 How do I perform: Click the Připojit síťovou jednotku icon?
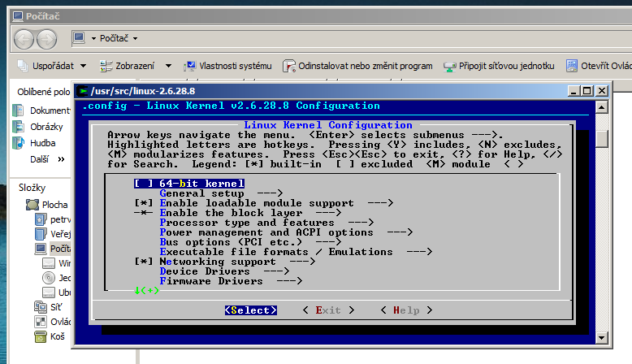[449, 66]
